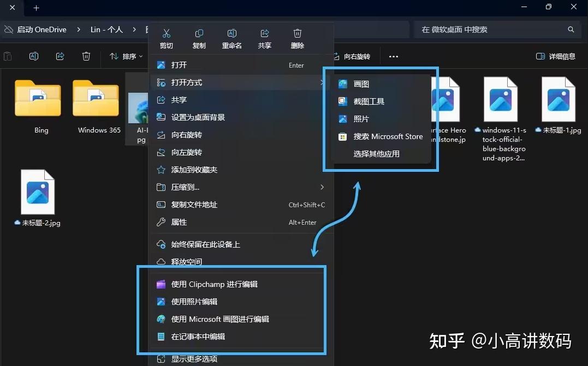588x366 pixels.
Task: Click Lin - 个人 breadcrumb segment
Action: point(107,29)
